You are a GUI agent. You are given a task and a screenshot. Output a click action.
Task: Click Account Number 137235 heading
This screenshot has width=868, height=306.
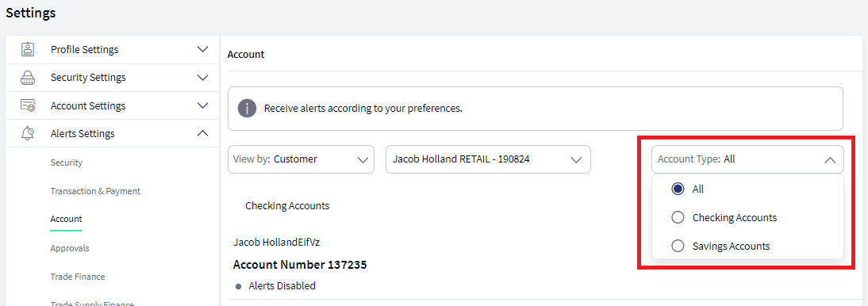point(300,265)
